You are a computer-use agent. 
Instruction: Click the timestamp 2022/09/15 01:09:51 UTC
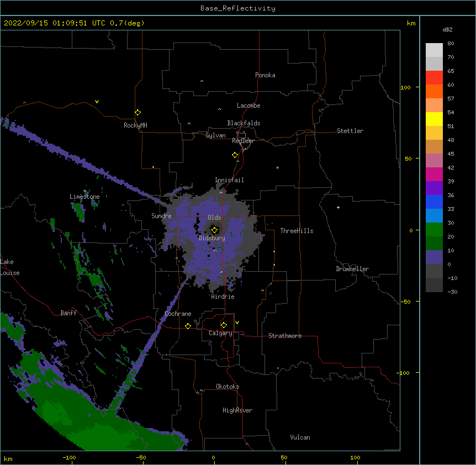(x=55, y=23)
